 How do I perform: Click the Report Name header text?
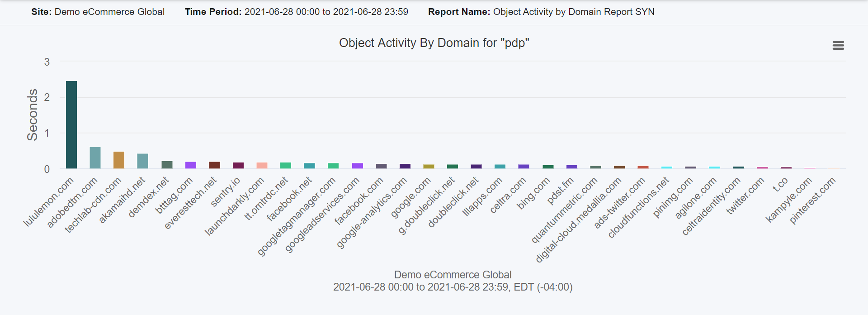click(541, 12)
